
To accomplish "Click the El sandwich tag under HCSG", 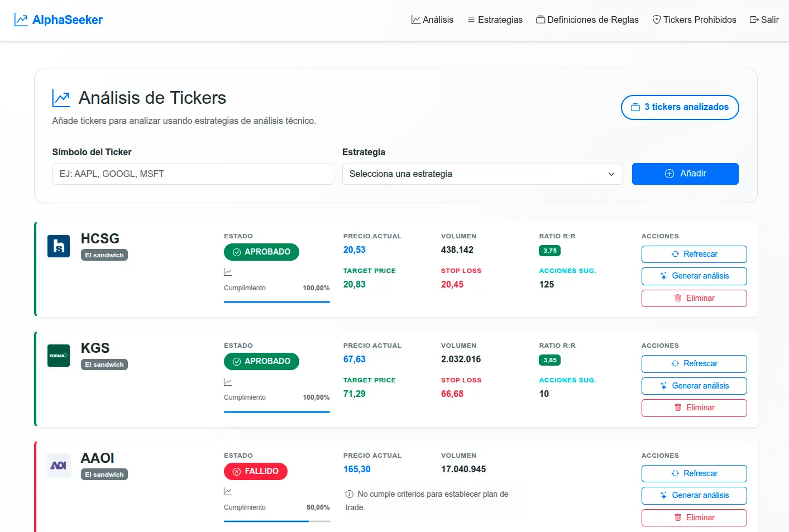I will [104, 255].
